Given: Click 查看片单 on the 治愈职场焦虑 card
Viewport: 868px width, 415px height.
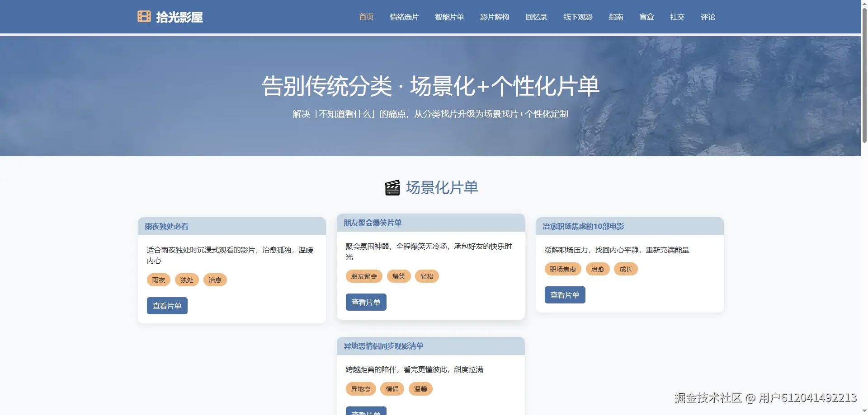Looking at the screenshot, I should tap(565, 295).
